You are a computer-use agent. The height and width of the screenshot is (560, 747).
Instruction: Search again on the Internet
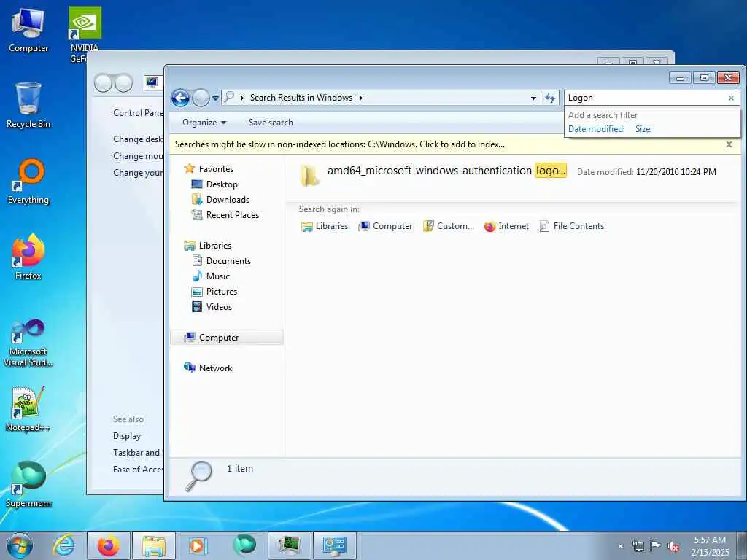click(x=506, y=226)
